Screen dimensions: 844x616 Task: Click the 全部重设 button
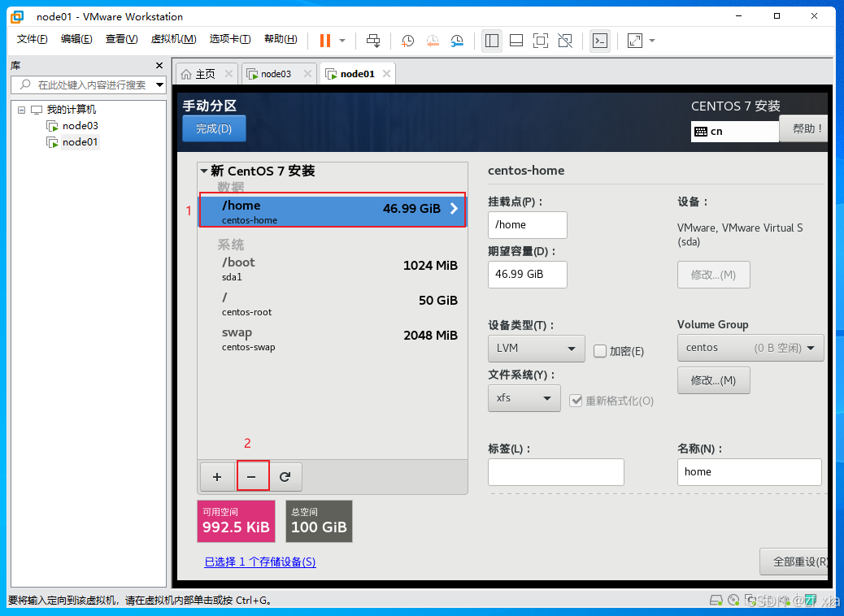(794, 562)
